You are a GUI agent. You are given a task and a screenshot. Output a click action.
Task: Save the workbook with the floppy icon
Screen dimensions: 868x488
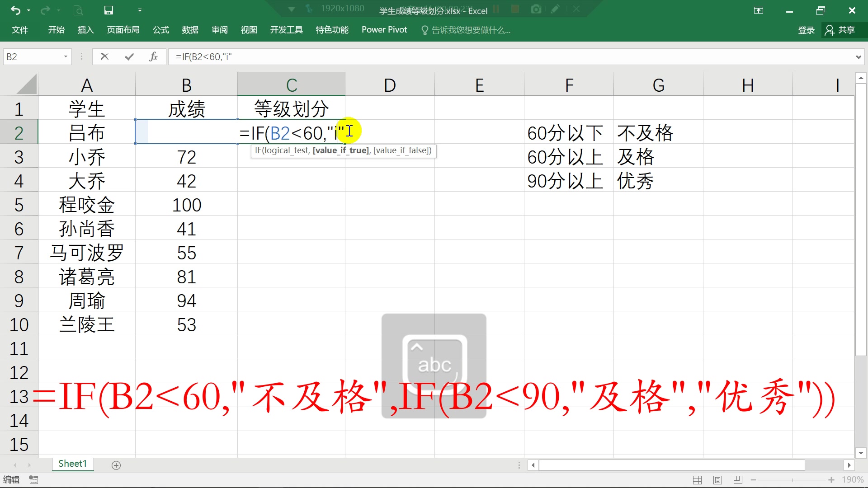tap(108, 10)
